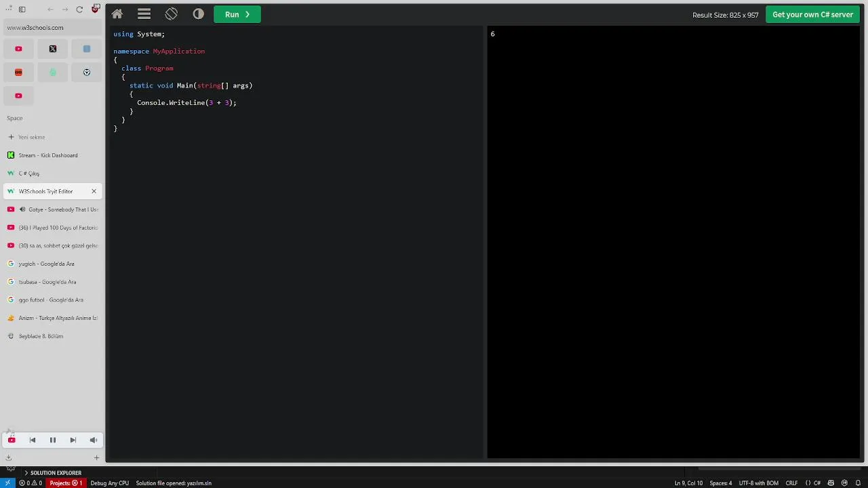
Task: Open the hexagon play icon in status bar
Action: point(844,483)
